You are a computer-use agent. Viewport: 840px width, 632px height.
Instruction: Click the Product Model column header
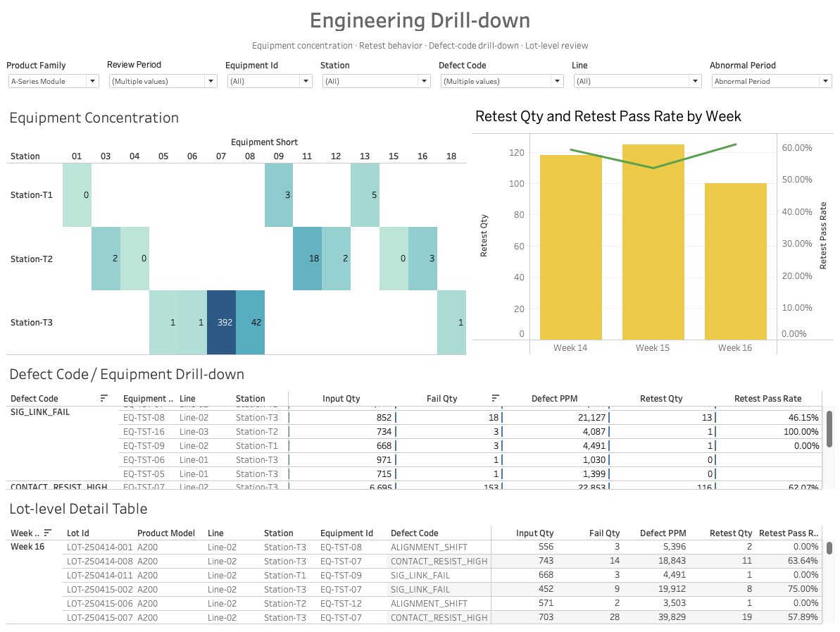tap(166, 533)
